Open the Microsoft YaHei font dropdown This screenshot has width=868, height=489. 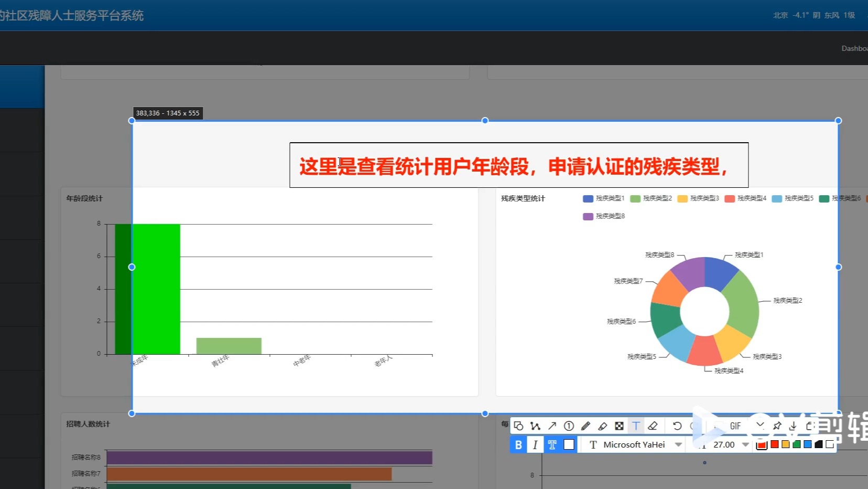(636, 445)
